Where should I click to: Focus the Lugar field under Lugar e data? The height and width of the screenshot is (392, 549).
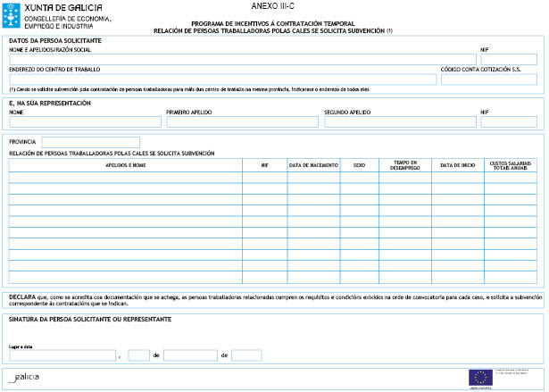click(x=62, y=355)
